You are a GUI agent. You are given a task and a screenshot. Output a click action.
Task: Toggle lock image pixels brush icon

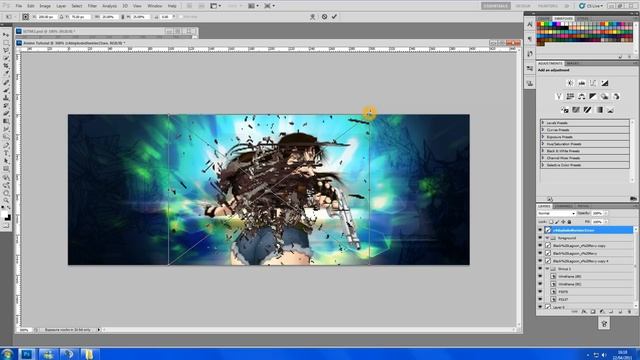557,222
